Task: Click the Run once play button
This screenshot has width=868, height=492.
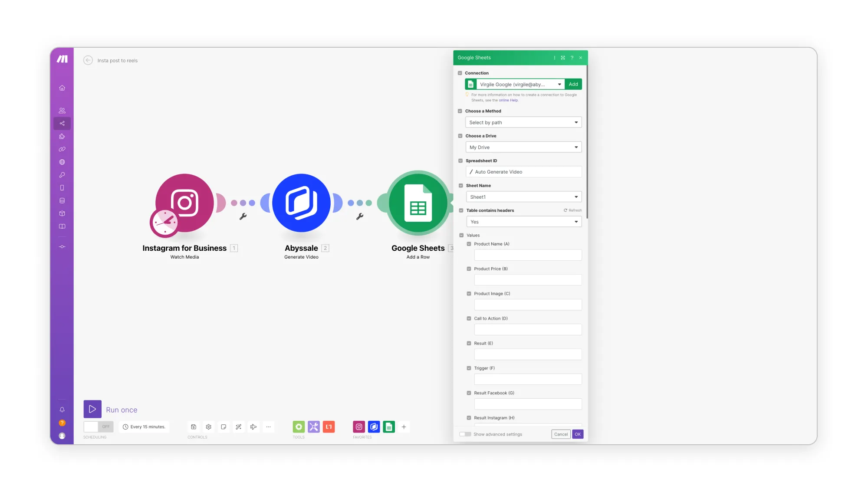Action: (92, 409)
